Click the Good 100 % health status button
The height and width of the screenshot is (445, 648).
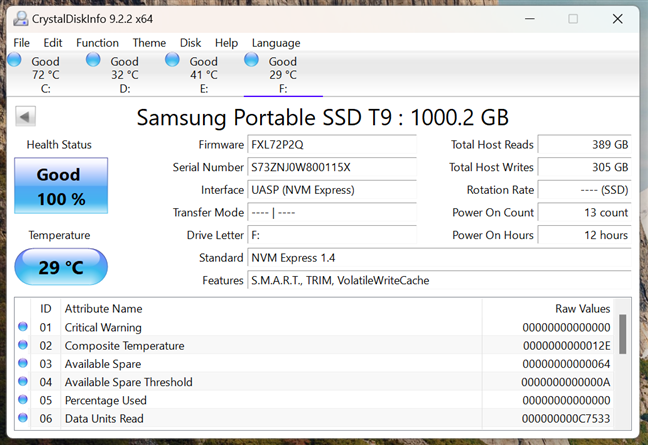pyautogui.click(x=61, y=186)
